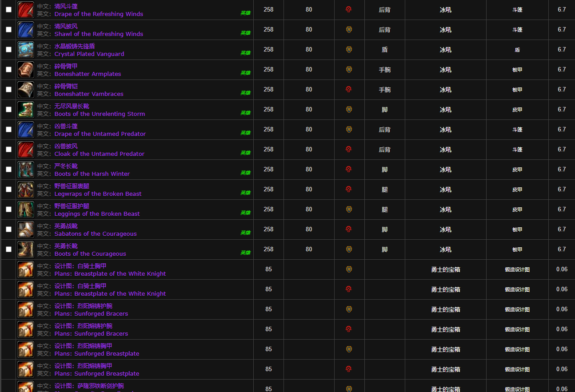Open the Boots of the Harsh Winter icon

26,170
